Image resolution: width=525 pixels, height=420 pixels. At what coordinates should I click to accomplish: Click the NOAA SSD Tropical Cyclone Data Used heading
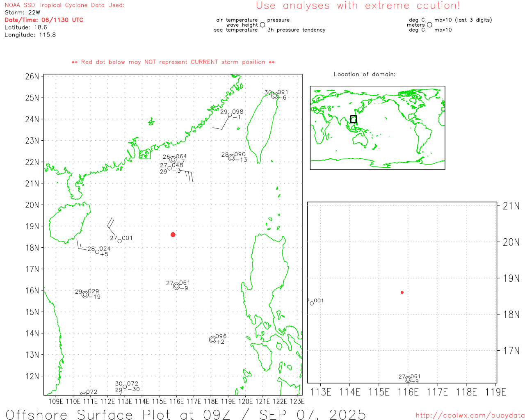pos(64,5)
